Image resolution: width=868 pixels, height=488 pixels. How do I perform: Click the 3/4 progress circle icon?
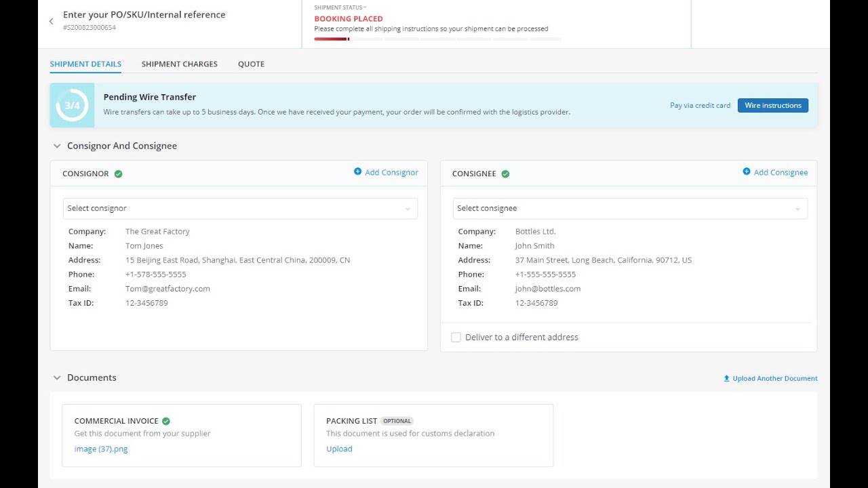point(72,105)
